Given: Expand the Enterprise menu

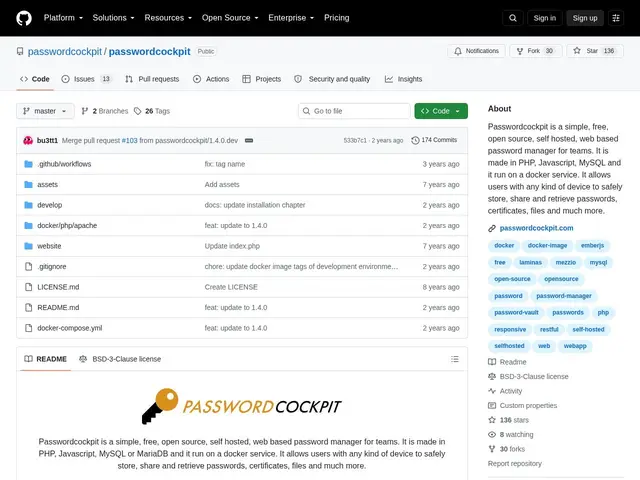Looking at the screenshot, I should (291, 18).
